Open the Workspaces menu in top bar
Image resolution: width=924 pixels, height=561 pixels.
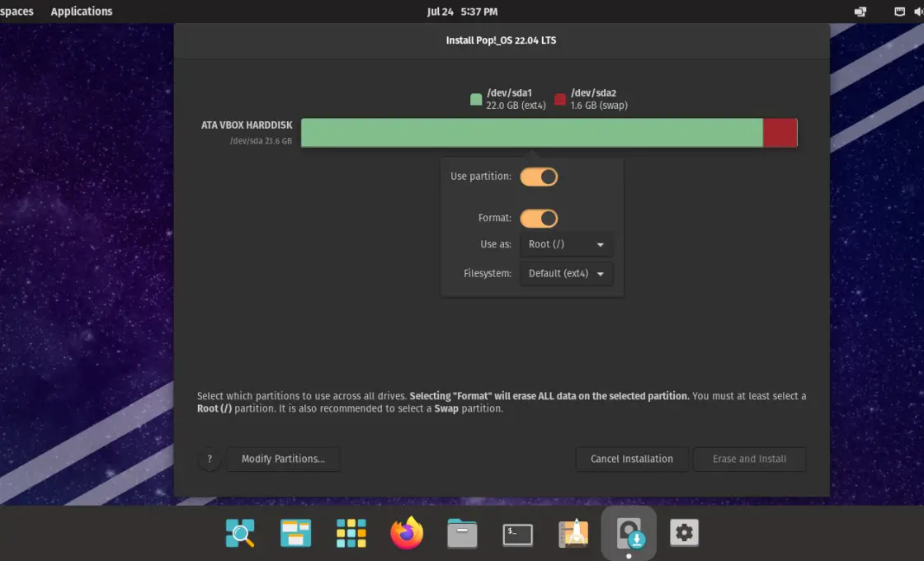point(16,12)
